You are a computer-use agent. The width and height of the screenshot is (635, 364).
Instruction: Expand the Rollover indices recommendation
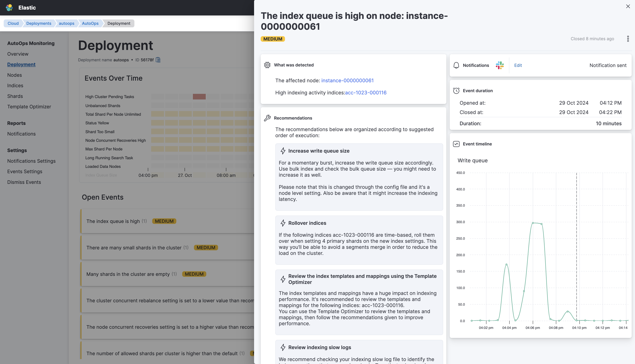(x=307, y=223)
